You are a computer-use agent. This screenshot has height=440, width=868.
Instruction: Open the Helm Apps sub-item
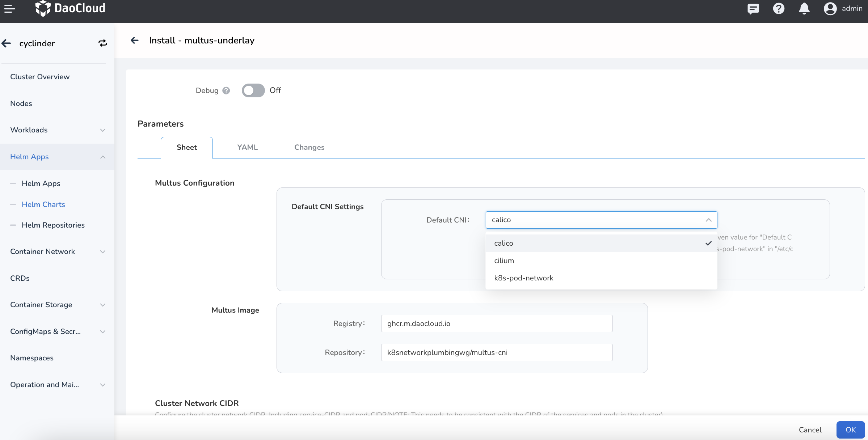tap(41, 183)
